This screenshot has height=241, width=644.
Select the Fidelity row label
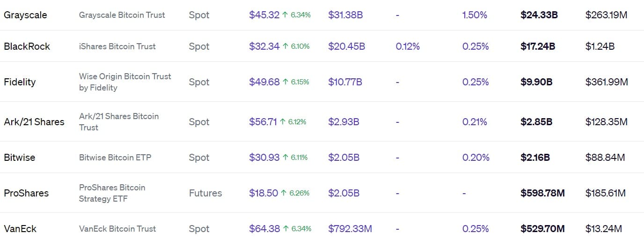[x=20, y=82]
